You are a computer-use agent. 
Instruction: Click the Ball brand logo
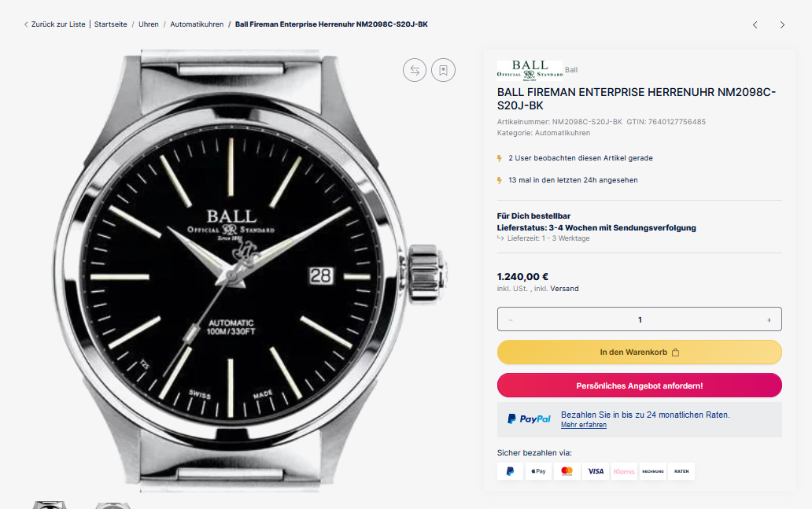[530, 70]
